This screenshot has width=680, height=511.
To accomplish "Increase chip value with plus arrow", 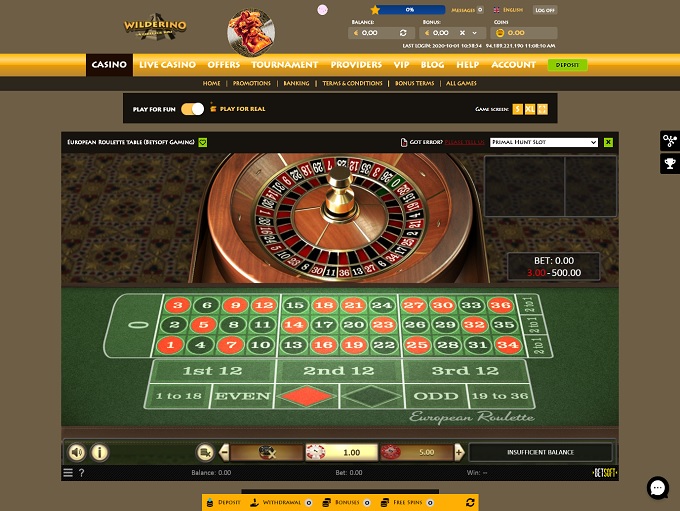I will click(459, 452).
